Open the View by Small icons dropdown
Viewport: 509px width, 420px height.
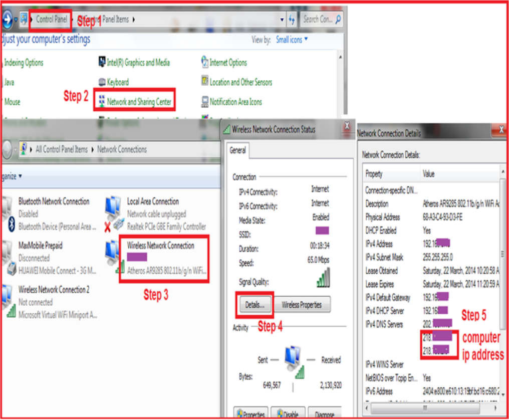(292, 40)
